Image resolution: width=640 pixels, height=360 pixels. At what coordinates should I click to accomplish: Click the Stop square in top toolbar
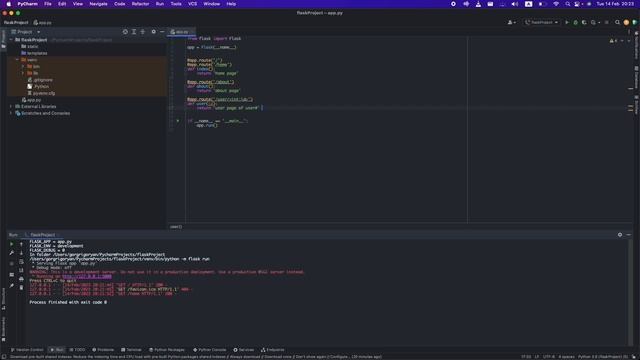(607, 22)
